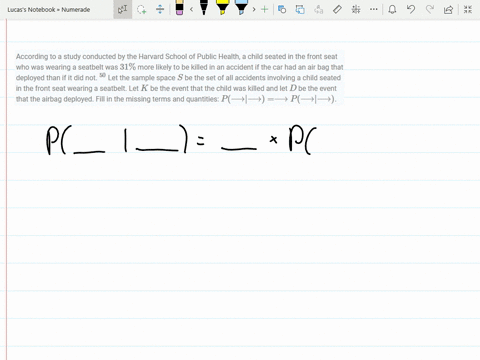Share this notebook page

tap(448, 9)
